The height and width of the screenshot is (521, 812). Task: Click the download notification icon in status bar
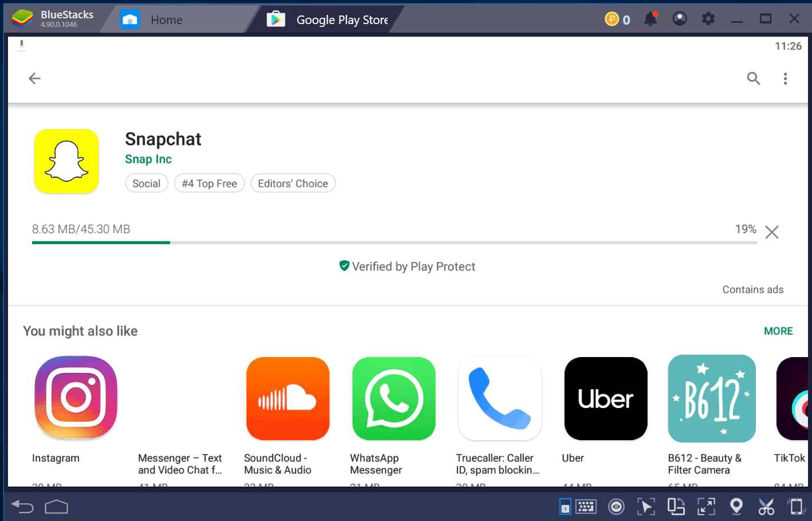(x=22, y=45)
